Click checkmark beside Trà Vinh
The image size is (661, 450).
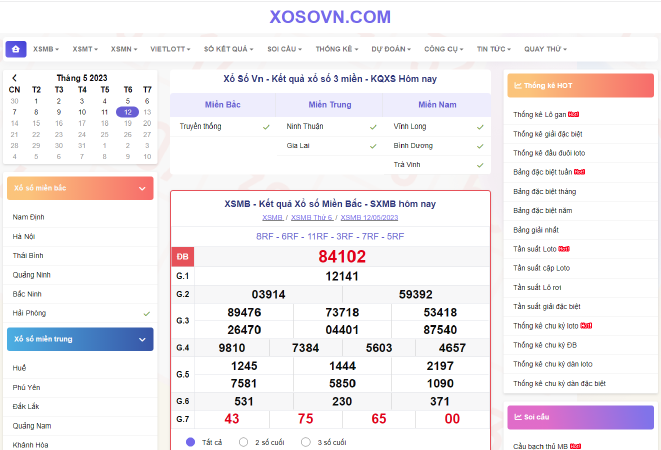click(480, 165)
